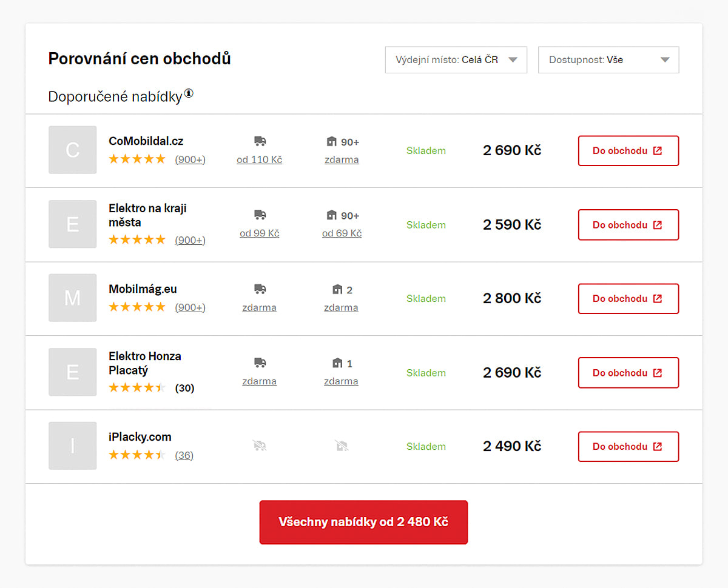Click the iPlacky.com shop logo placeholder

[73, 446]
